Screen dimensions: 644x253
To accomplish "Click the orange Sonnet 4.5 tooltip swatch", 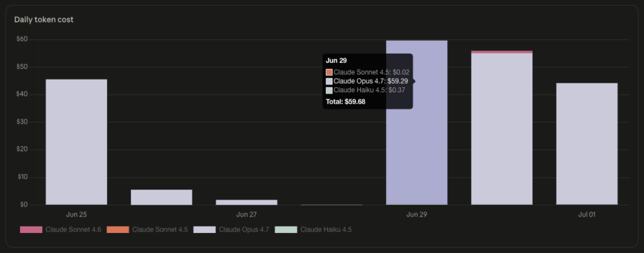I will pyautogui.click(x=329, y=72).
